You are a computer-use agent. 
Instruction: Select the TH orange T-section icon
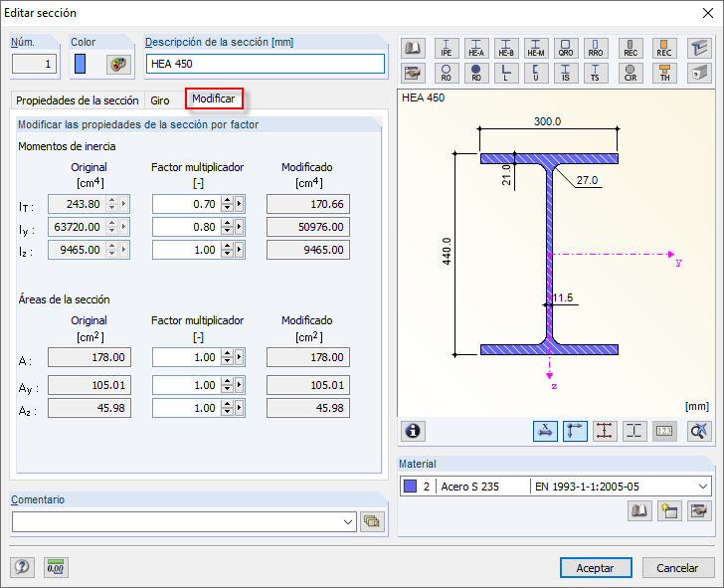664,73
